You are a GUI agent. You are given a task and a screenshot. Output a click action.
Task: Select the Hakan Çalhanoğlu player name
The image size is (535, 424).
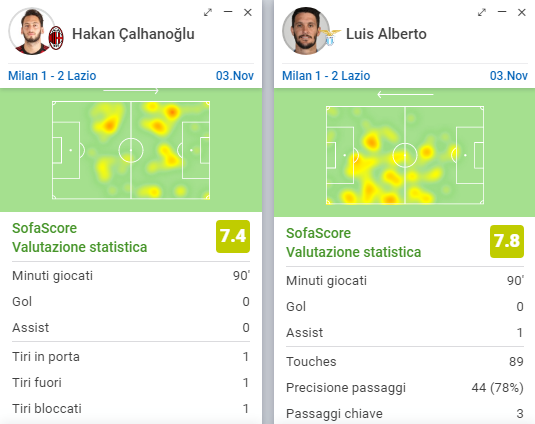(133, 34)
